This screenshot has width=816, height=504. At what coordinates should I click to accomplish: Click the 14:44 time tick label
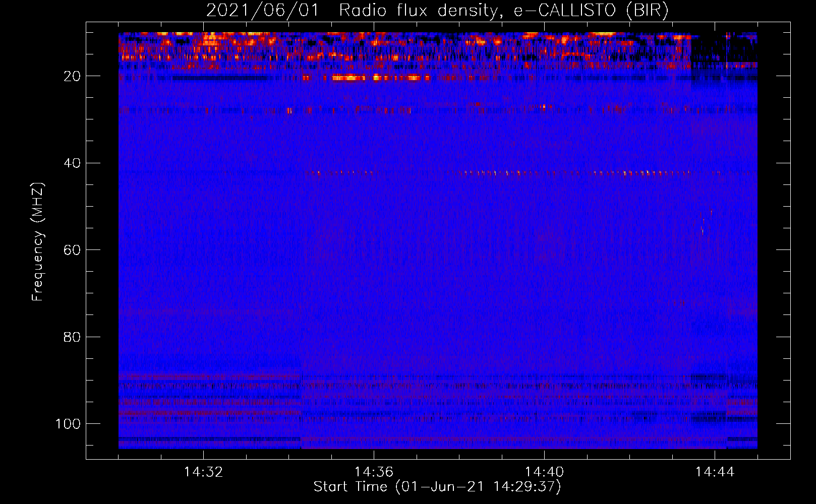(715, 472)
